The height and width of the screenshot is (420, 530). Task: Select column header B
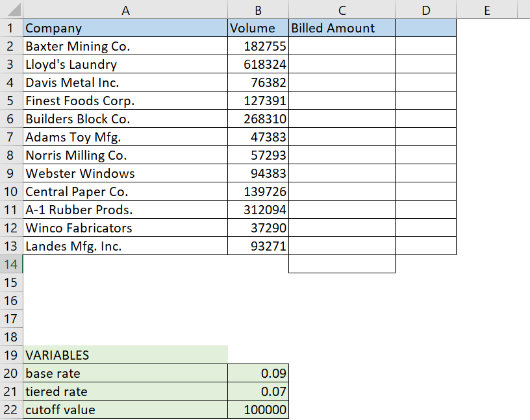point(258,9)
